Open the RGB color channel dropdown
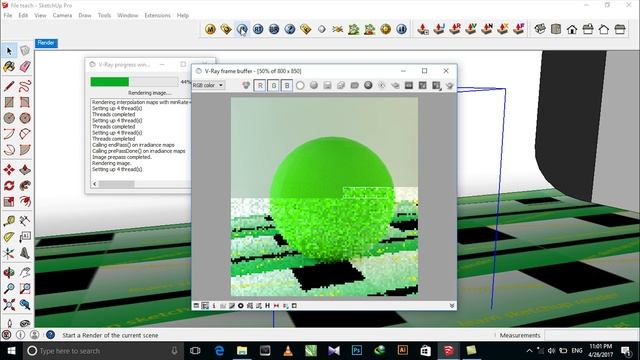The image size is (640, 360). [x=208, y=85]
